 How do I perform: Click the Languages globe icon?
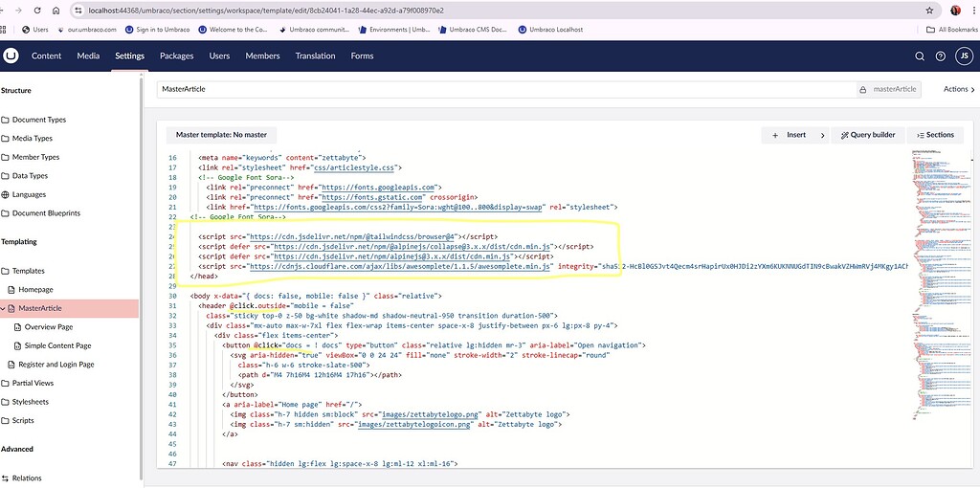click(5, 194)
